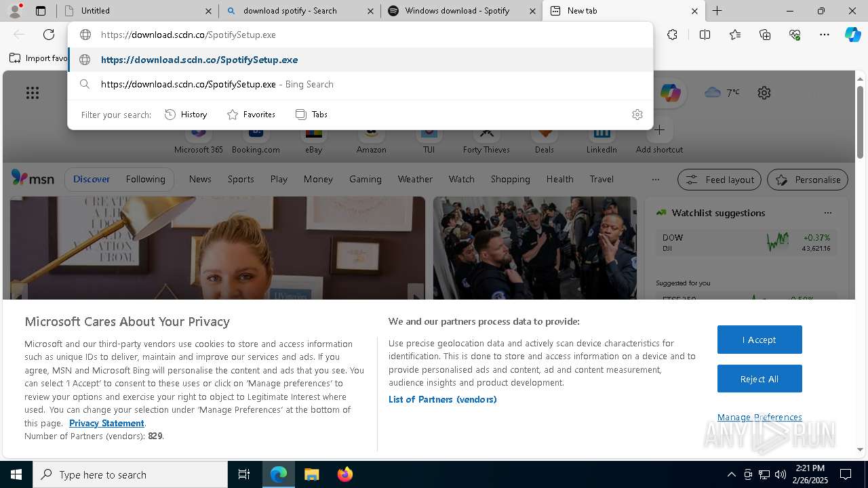This screenshot has height=488, width=868.
Task: Click the address bar URL field
Action: point(360,35)
